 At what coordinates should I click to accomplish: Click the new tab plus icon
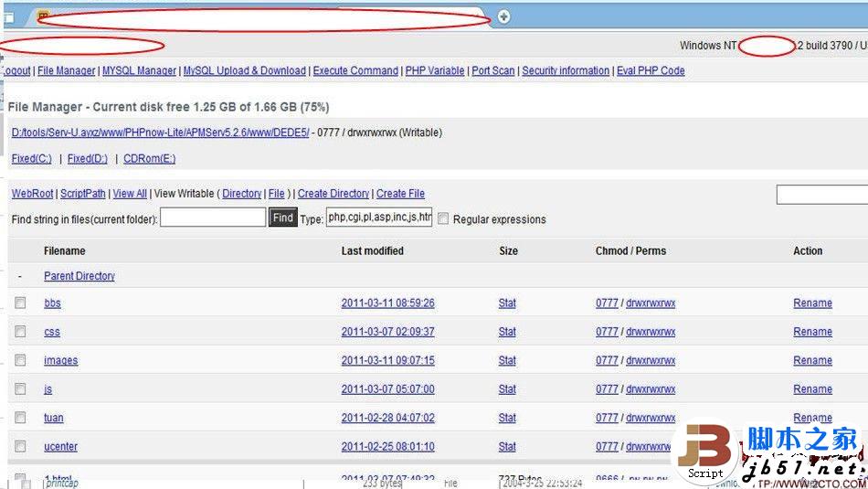pyautogui.click(x=503, y=16)
